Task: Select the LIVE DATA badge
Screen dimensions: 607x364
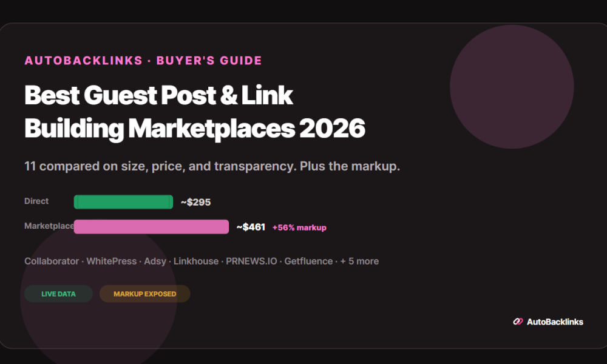Action: (58, 294)
